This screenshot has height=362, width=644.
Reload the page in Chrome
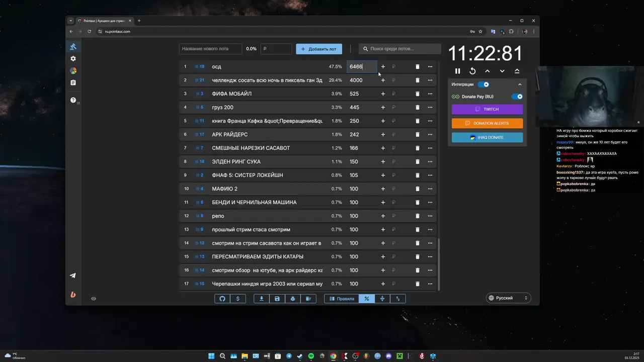click(89, 31)
